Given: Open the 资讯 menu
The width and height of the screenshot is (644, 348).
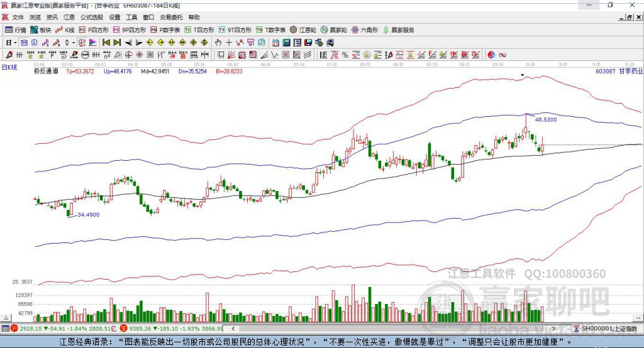Looking at the screenshot, I should pyautogui.click(x=52, y=17).
